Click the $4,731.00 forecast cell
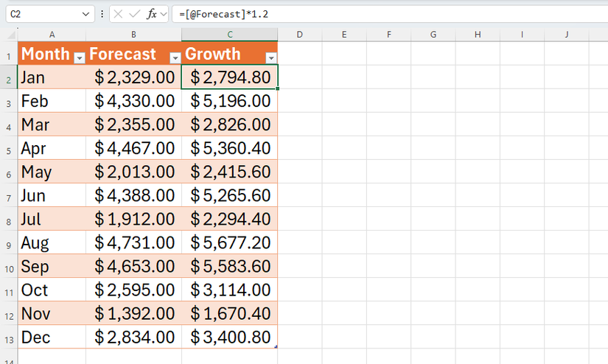Screen dimensions: 608x364 (134, 242)
